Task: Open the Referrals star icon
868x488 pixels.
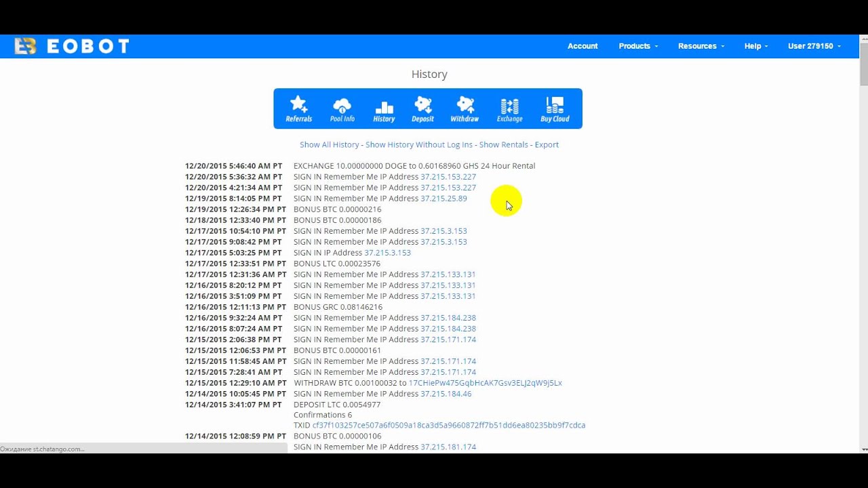Action: click(x=298, y=108)
